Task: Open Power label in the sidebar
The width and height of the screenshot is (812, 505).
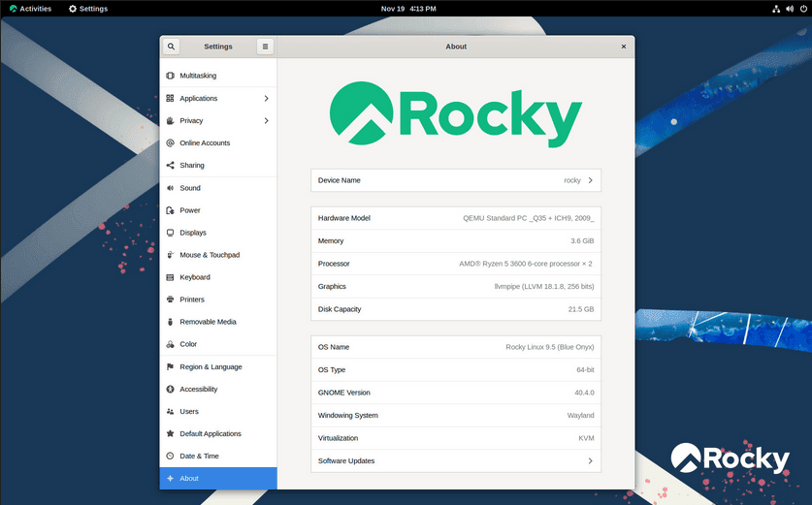Action: point(189,210)
